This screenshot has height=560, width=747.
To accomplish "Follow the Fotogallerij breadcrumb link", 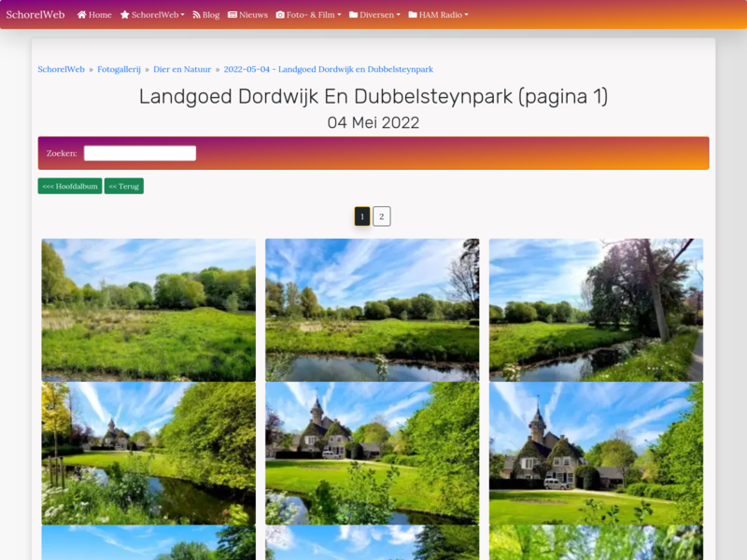I will 120,69.
